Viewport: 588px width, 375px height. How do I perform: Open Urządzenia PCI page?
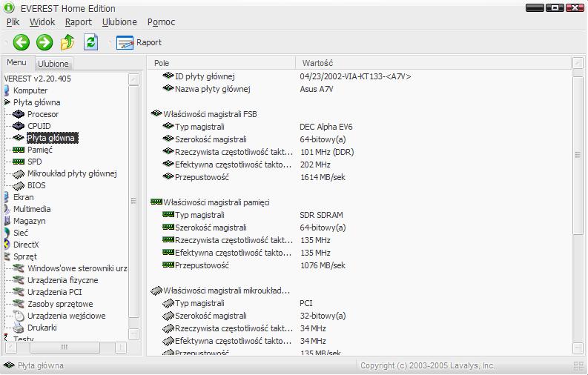[54, 292]
